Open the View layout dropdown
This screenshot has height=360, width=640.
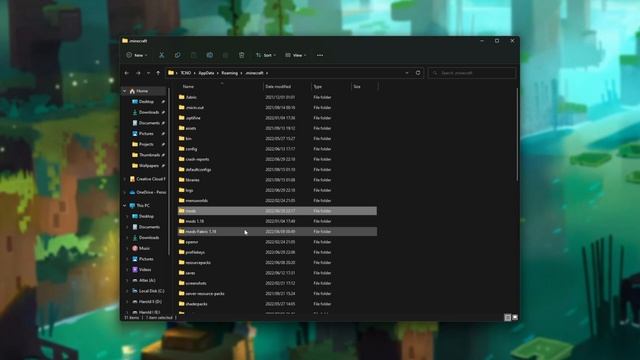[296, 55]
